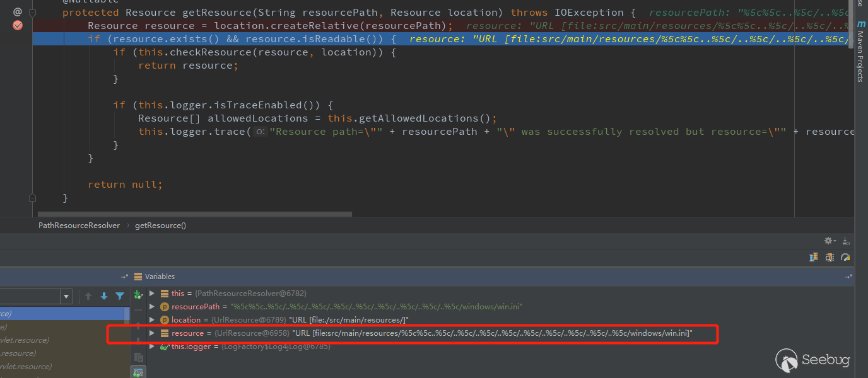Image resolution: width=868 pixels, height=378 pixels.
Task: Click the restore layout icon near settings gear
Action: click(846, 241)
